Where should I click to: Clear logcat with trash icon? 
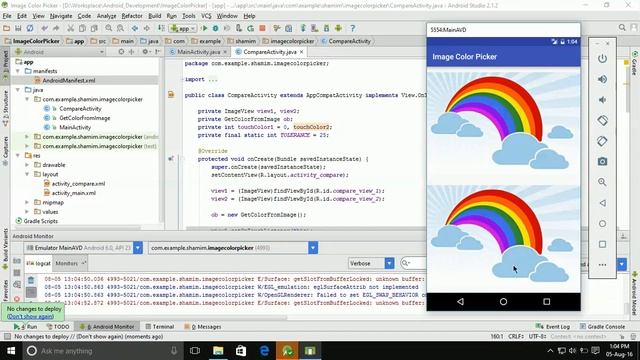click(x=31, y=280)
